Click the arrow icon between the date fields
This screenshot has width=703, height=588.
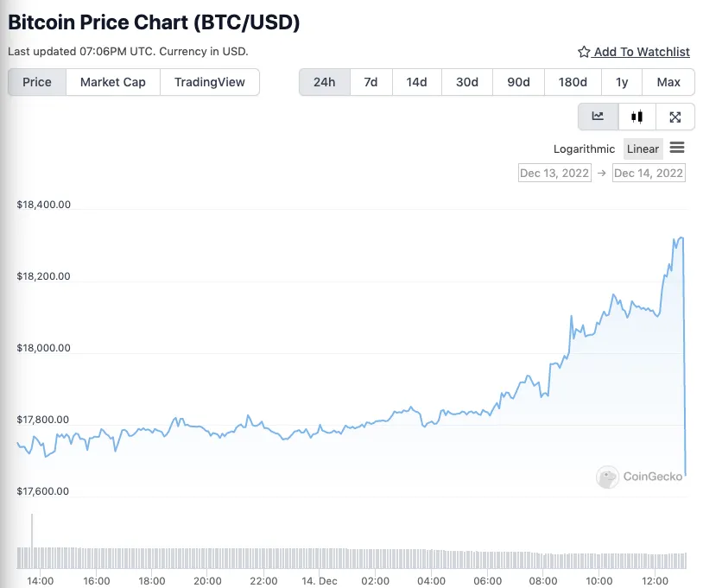pyautogui.click(x=601, y=173)
